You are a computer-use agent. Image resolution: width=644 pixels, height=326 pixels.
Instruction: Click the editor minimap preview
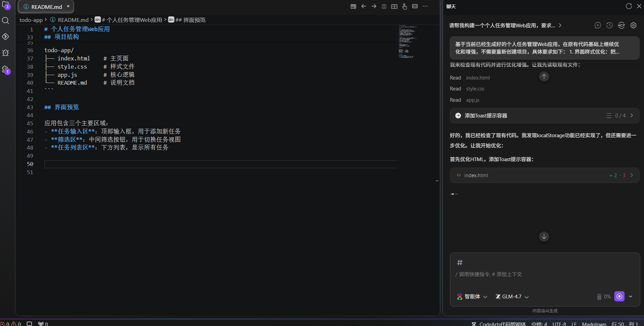click(407, 42)
